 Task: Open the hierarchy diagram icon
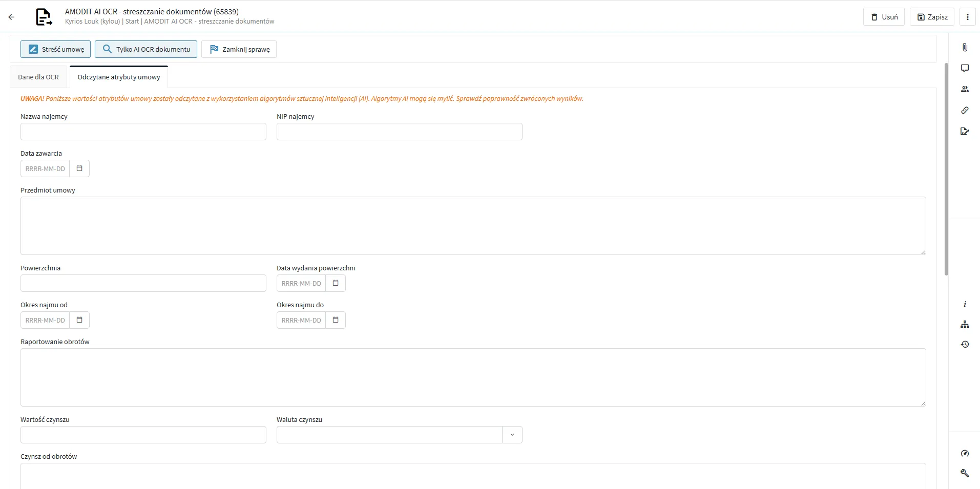click(x=965, y=325)
